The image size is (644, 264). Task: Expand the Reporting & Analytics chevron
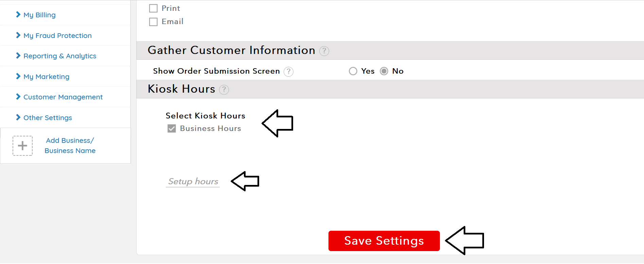click(x=18, y=56)
